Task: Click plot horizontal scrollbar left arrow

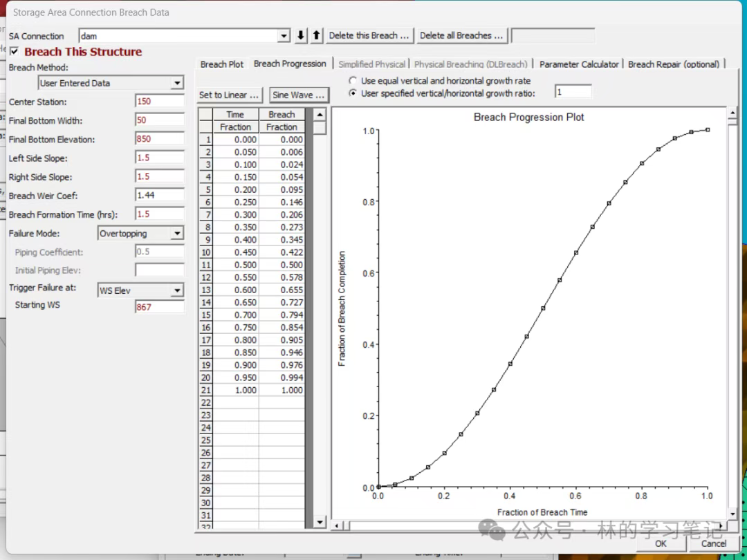Action: point(338,525)
